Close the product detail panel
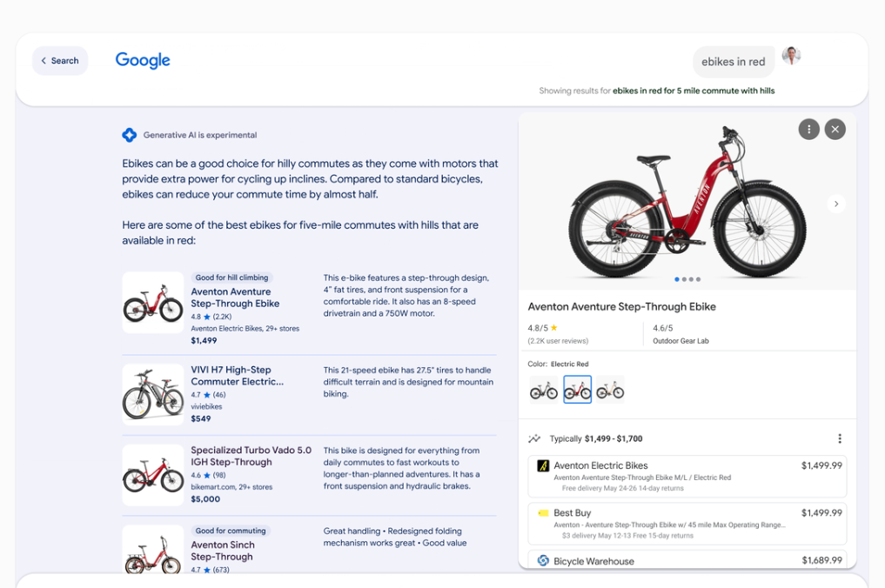Screen dimensions: 885x588 [835, 130]
